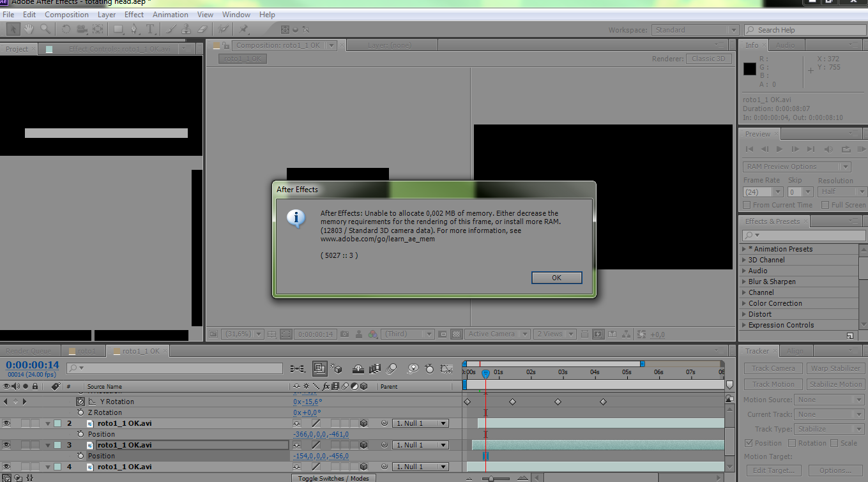Image resolution: width=868 pixels, height=482 pixels.
Task: Enable Rotation checkbox in Tracker panel
Action: 792,443
